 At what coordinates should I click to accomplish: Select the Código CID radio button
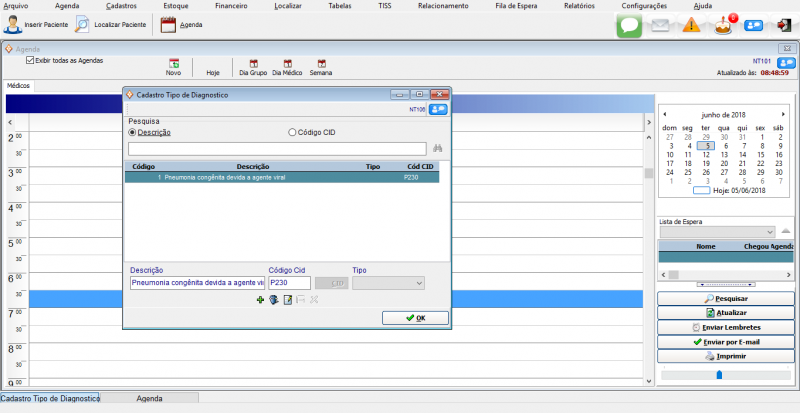click(x=292, y=132)
